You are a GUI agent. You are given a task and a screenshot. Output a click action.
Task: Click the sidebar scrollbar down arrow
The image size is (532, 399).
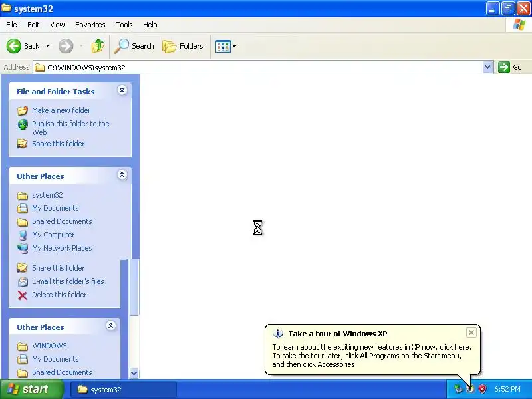(x=134, y=373)
